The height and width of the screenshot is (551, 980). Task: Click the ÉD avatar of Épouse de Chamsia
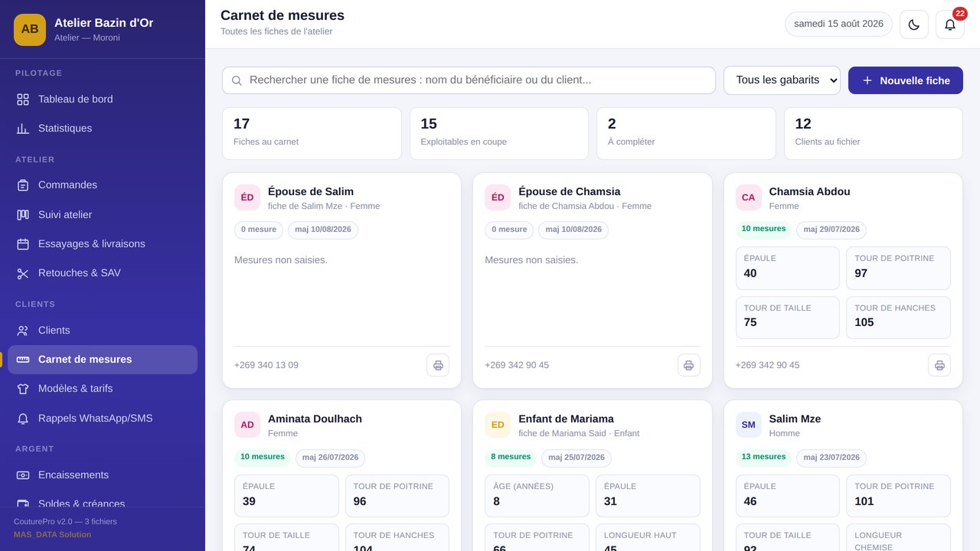point(498,197)
